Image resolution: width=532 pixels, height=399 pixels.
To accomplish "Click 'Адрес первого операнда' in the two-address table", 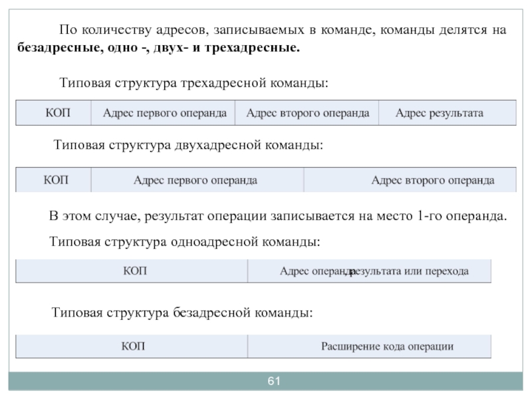I will [x=196, y=180].
